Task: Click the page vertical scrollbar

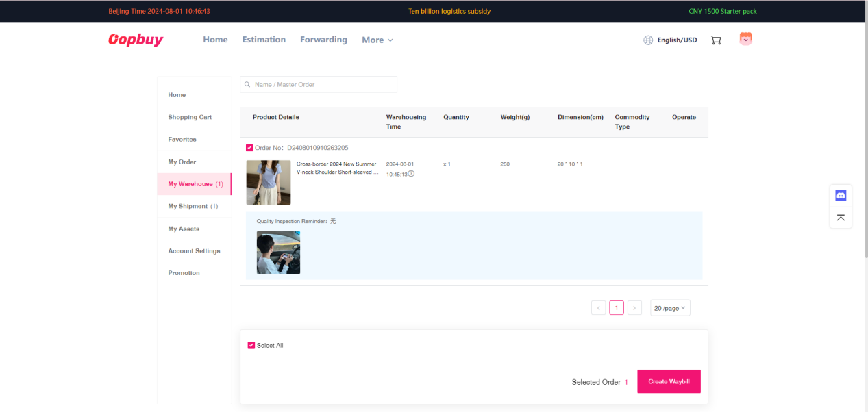Action: tap(865, 130)
